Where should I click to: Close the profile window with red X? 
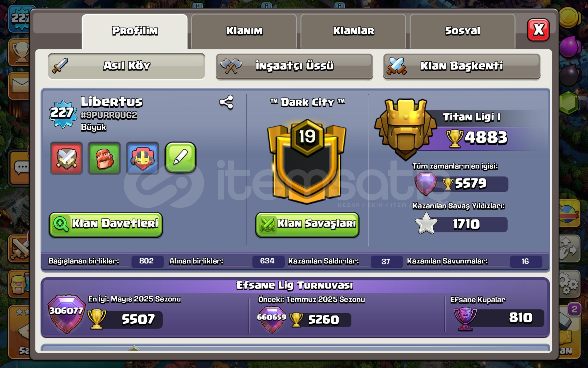coord(538,30)
